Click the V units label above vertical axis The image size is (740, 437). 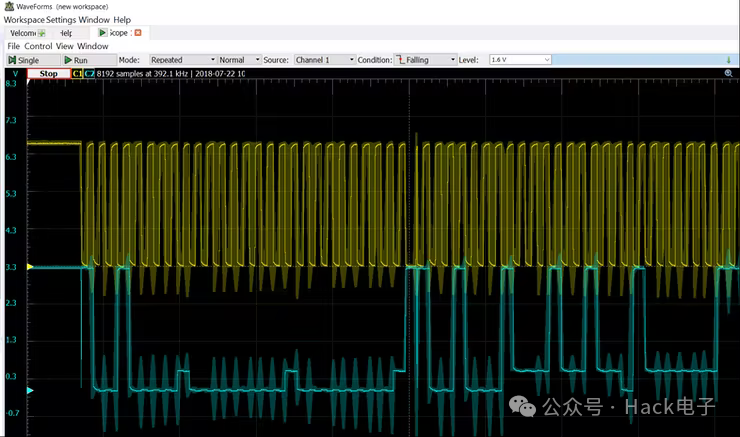point(13,73)
